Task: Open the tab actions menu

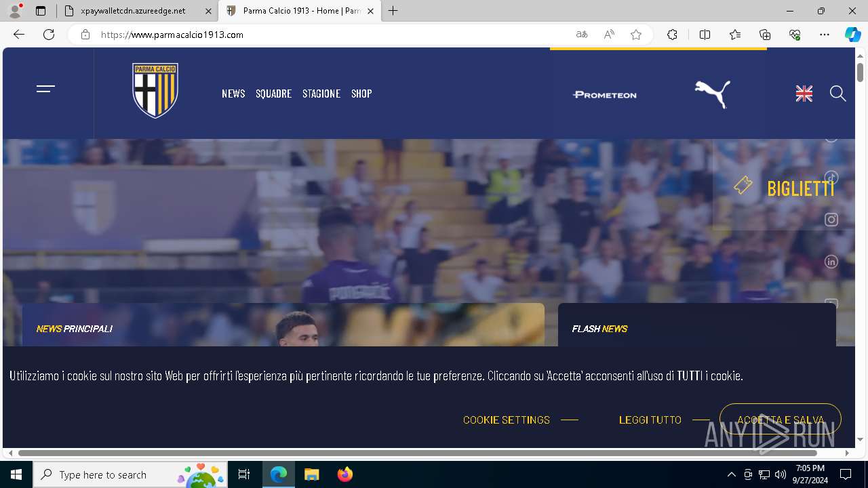Action: [41, 11]
